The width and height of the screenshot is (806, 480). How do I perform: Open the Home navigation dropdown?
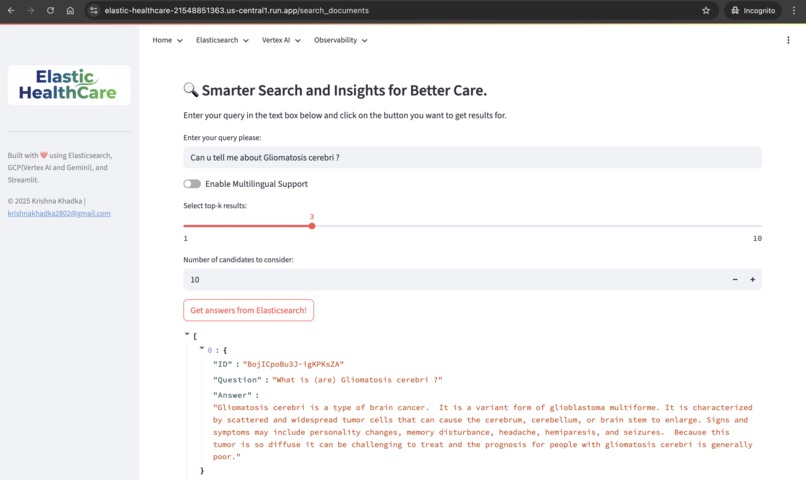[x=168, y=40]
